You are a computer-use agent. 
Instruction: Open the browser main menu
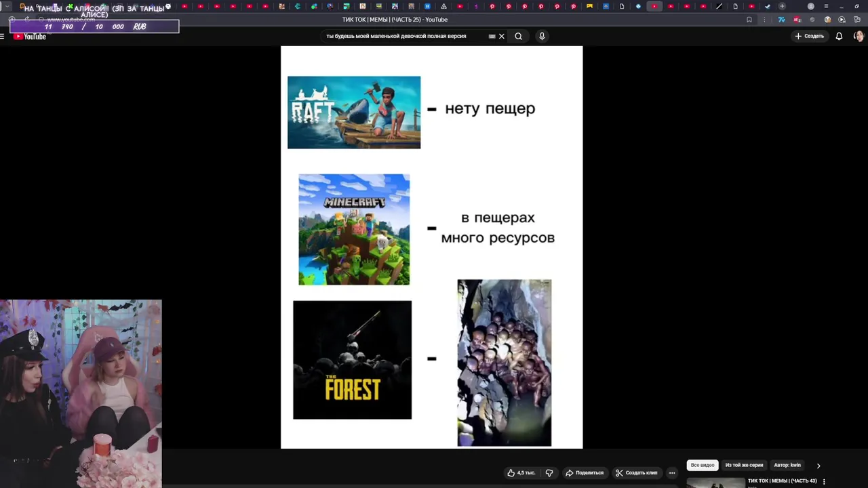[826, 6]
